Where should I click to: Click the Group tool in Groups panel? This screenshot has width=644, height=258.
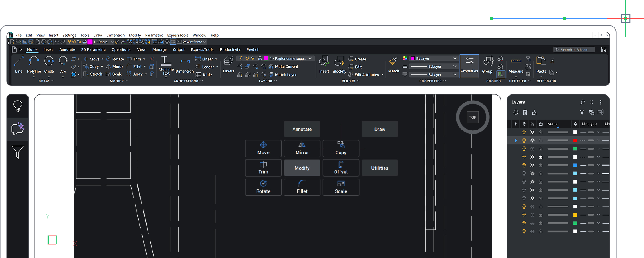coord(488,65)
